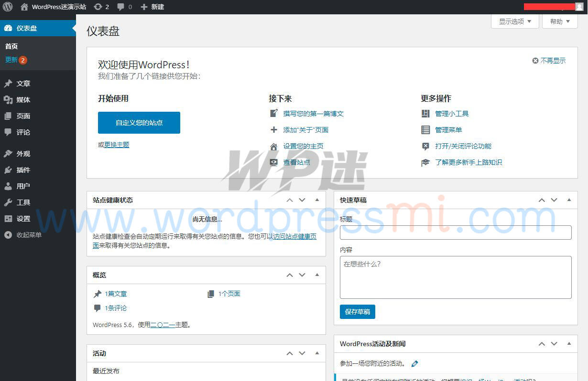
Task: Open the 显示选项 dropdown
Action: [514, 21]
